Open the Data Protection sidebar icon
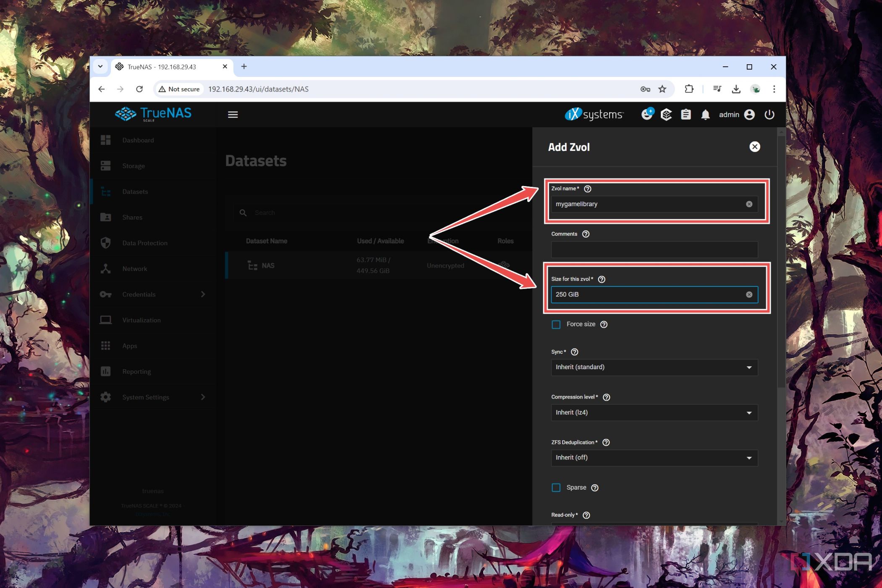The width and height of the screenshot is (882, 588). coord(107,243)
